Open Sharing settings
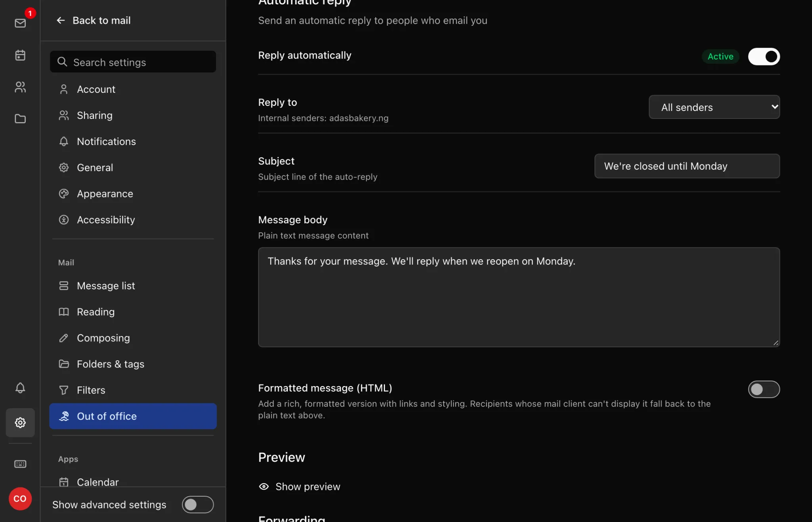The height and width of the screenshot is (522, 812). pyautogui.click(x=133, y=115)
